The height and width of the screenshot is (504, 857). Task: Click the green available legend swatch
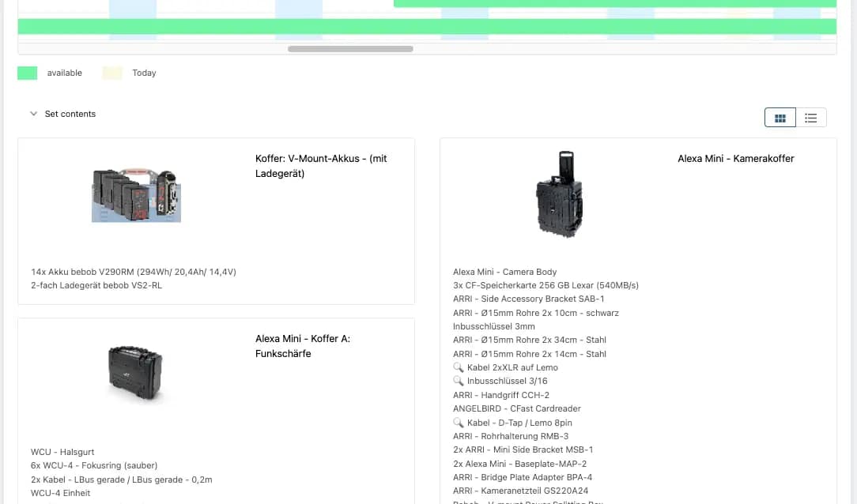click(x=28, y=73)
